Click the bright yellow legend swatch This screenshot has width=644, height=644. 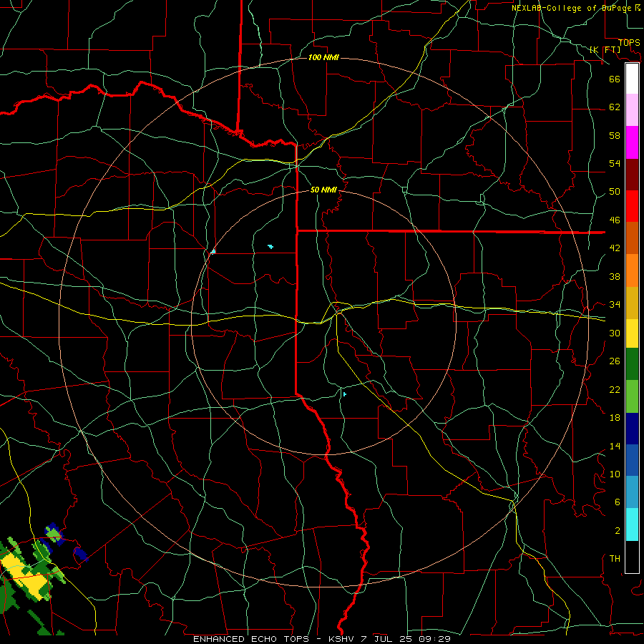click(x=632, y=333)
